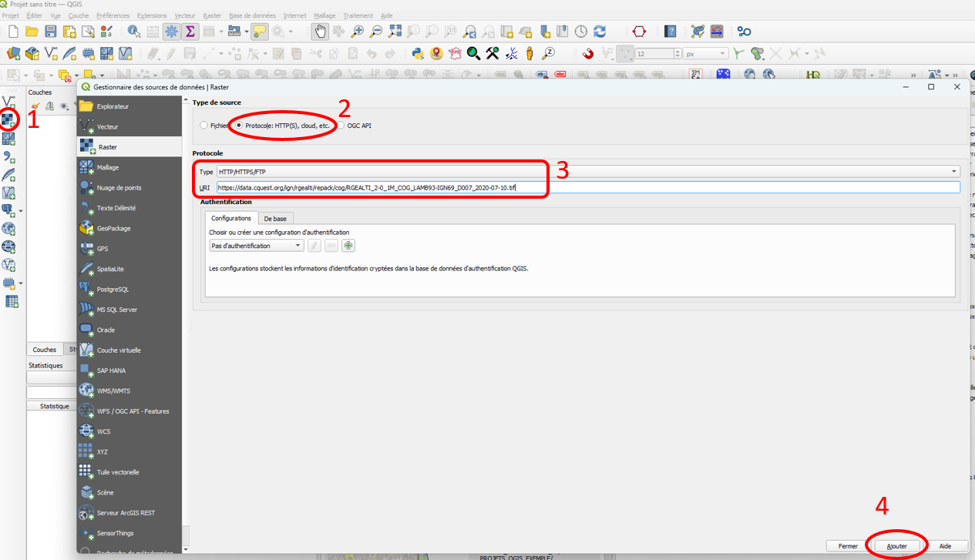
Task: Click the Aide button in the dialog
Action: [x=945, y=546]
